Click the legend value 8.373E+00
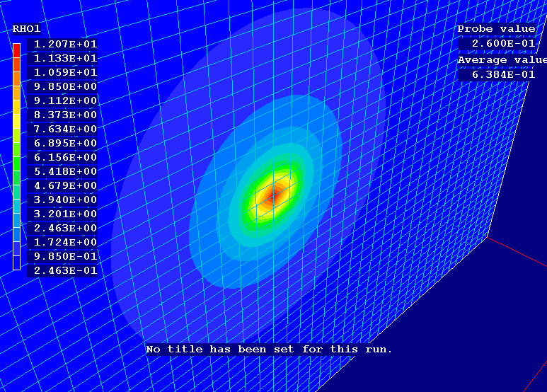 click(62, 115)
